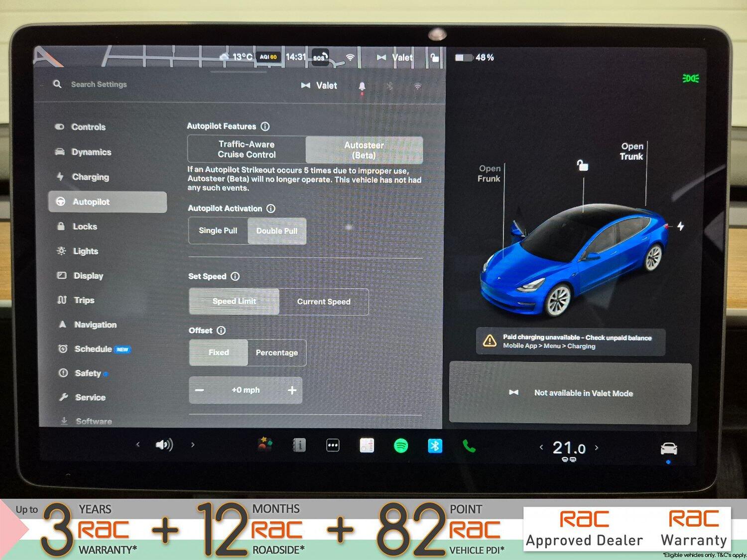The height and width of the screenshot is (560, 747).
Task: Lower volume with left chevron
Action: [x=138, y=445]
